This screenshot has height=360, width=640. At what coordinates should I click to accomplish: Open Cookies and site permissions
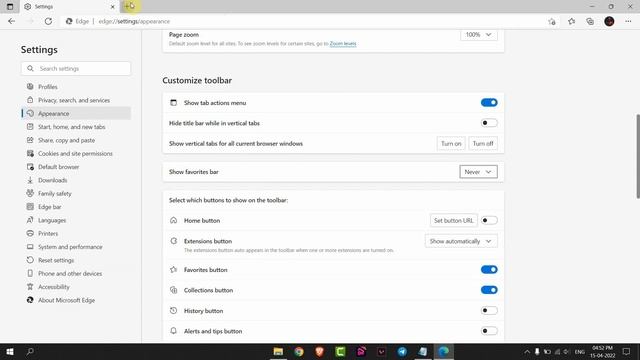(76, 153)
